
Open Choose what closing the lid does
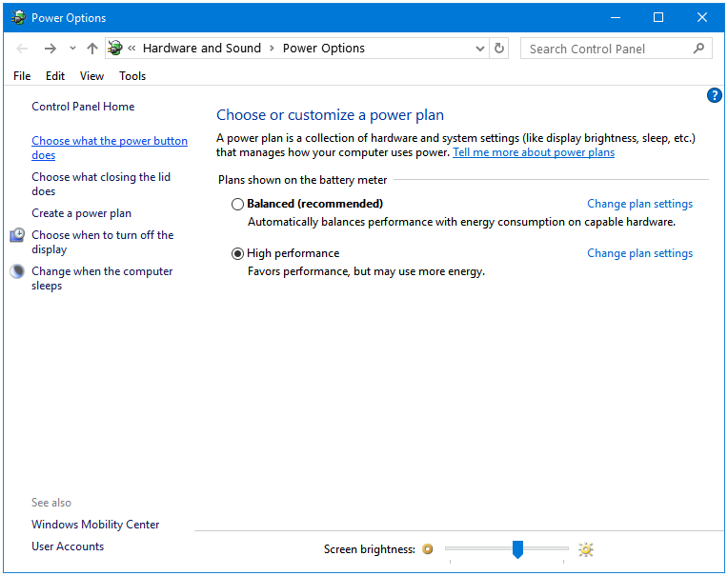(101, 184)
